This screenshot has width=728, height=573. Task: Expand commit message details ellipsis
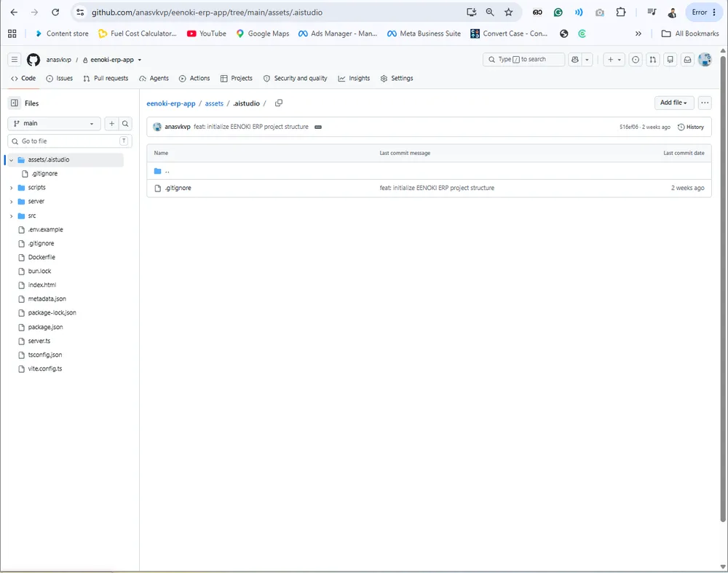coord(318,127)
